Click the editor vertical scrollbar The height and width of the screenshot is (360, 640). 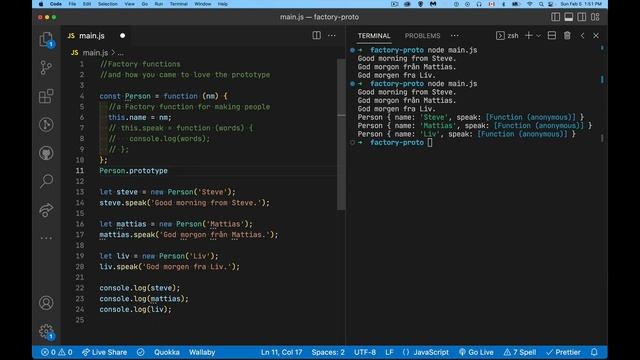pos(341,135)
